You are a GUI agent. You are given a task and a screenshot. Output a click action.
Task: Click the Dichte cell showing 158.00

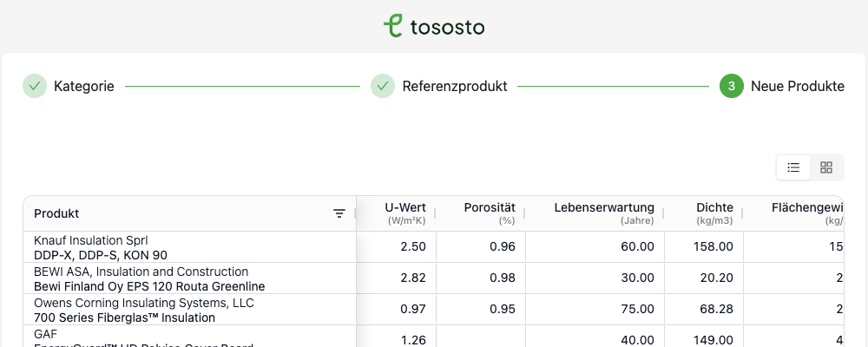click(714, 247)
